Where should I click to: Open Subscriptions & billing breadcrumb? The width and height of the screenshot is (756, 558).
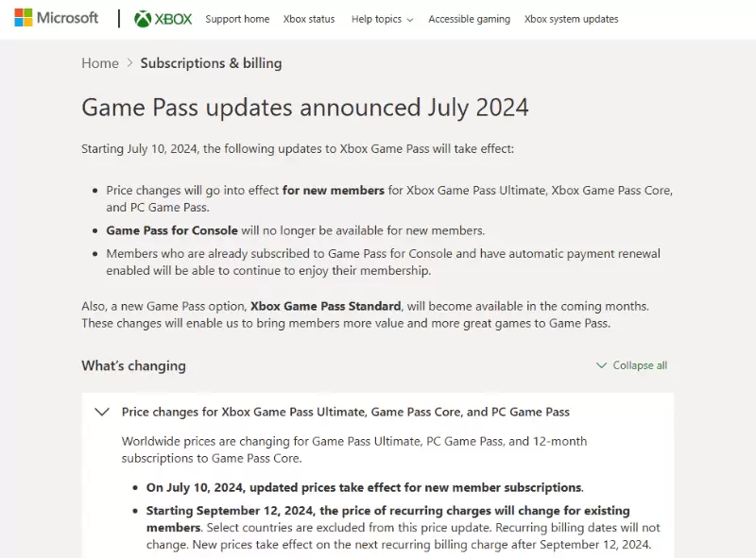(211, 63)
